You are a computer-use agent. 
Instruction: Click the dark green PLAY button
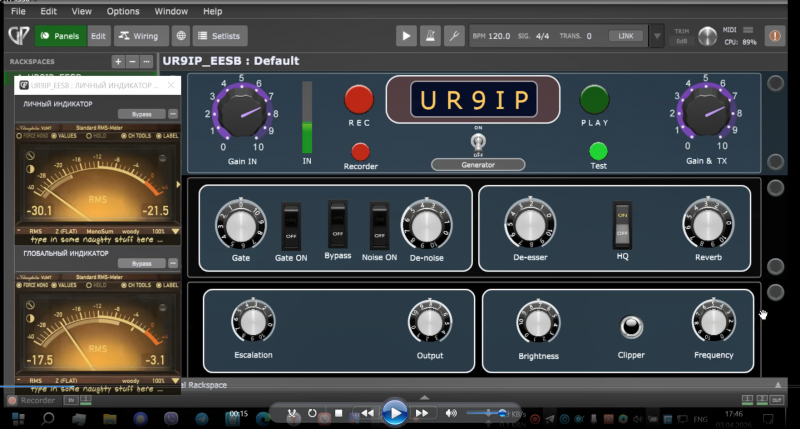(594, 100)
